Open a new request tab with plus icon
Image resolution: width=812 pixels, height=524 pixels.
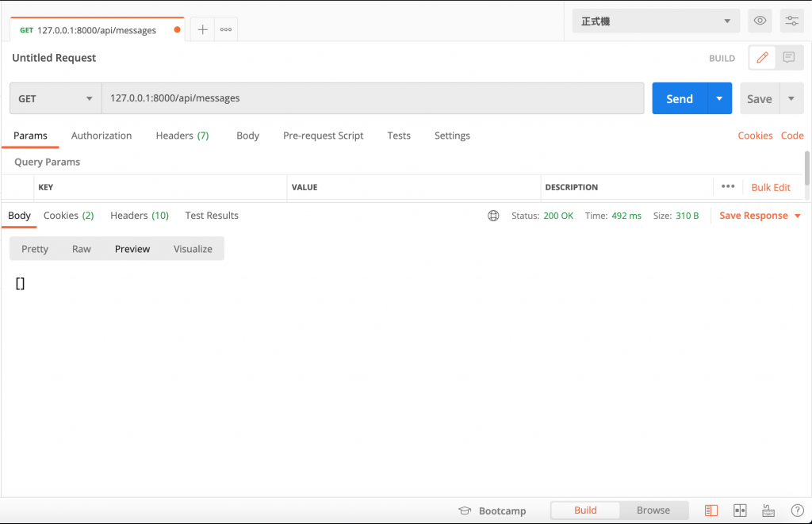(x=202, y=29)
